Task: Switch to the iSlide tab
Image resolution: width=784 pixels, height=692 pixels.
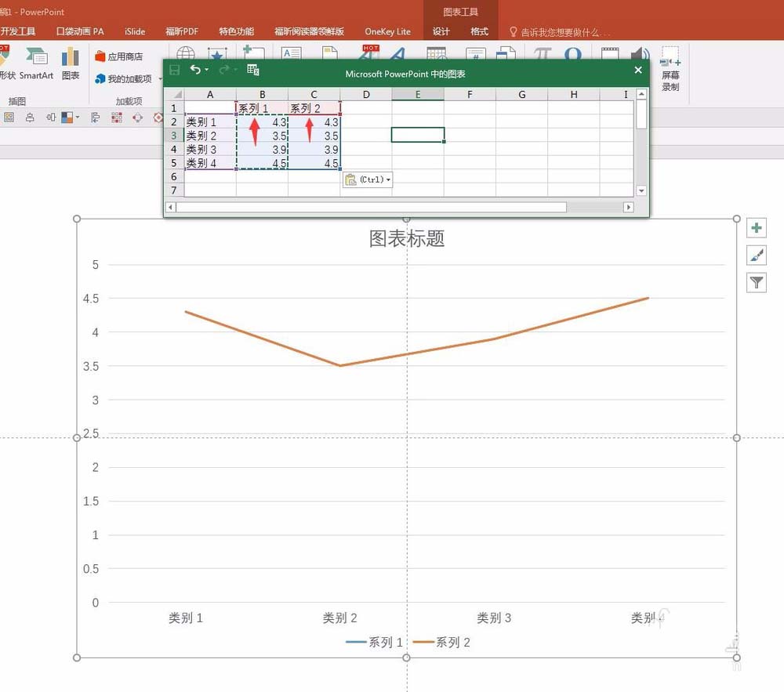Action: pyautogui.click(x=135, y=31)
